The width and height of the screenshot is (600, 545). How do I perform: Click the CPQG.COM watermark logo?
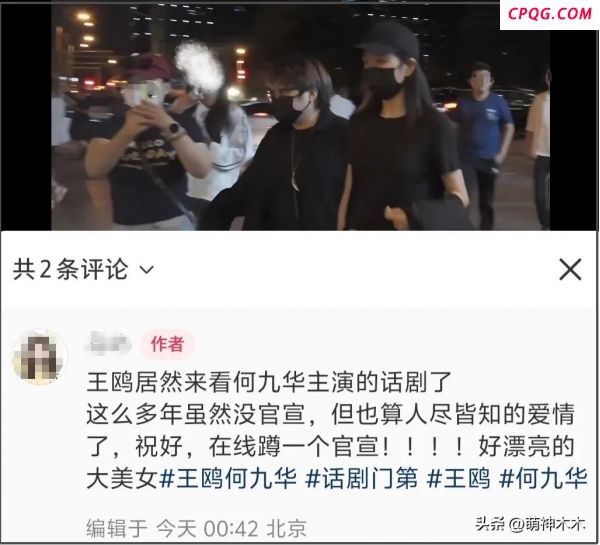pyautogui.click(x=549, y=14)
